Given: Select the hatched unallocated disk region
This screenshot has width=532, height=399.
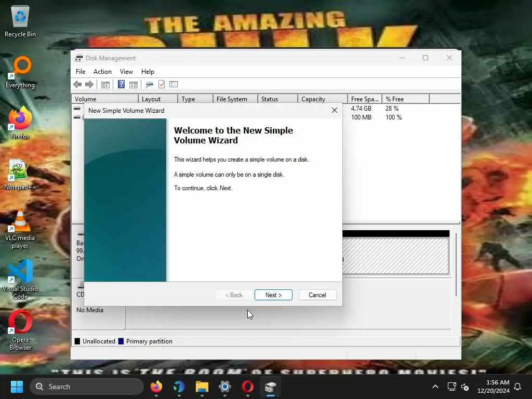Looking at the screenshot, I should click(395, 256).
